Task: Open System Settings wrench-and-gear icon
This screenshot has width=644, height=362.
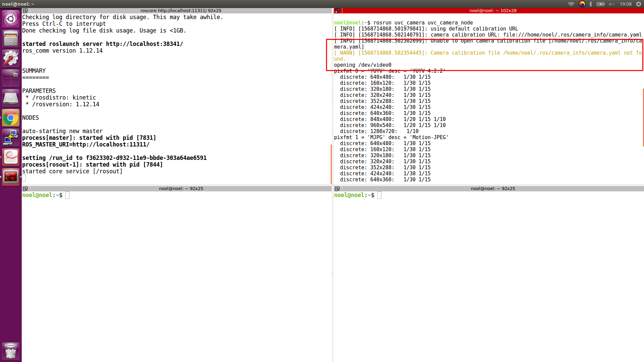Action: pyautogui.click(x=11, y=58)
